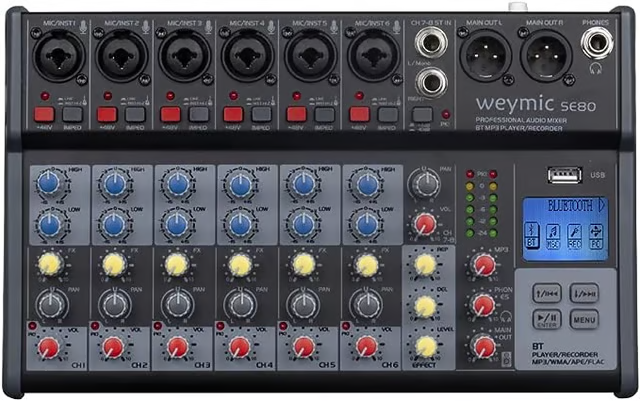Select the REC microphone icon on LCD

(574, 236)
